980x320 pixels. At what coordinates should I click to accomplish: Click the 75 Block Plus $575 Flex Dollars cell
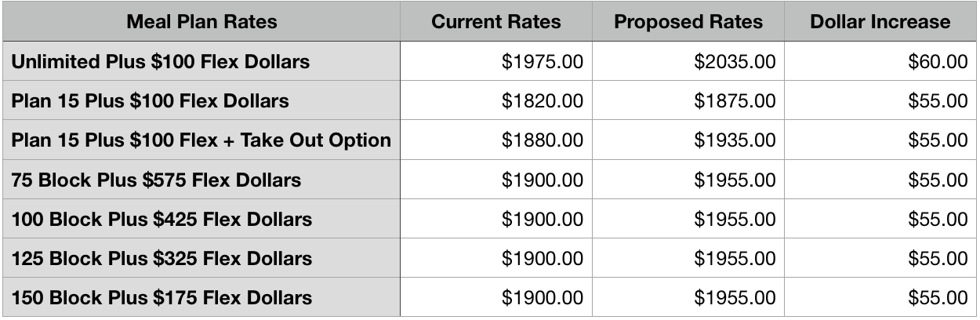coord(201,180)
